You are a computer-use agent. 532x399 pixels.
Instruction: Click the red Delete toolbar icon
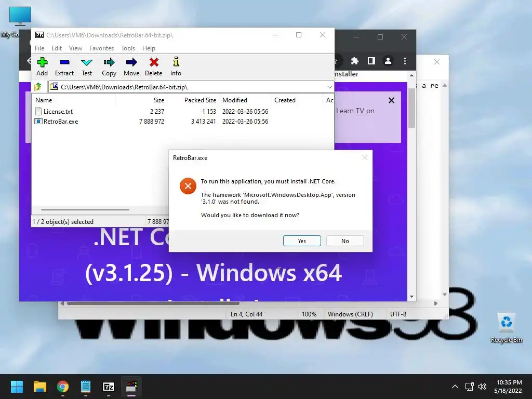point(154,66)
